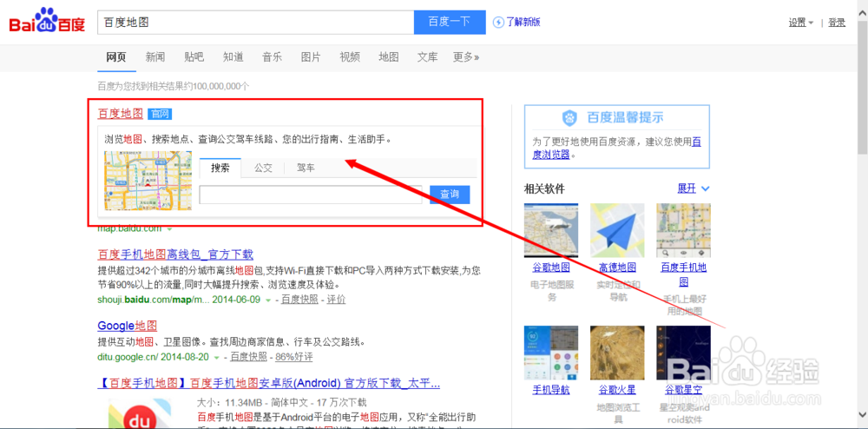868x429 pixels.
Task: Click the 展开 link
Action: pyautogui.click(x=687, y=188)
